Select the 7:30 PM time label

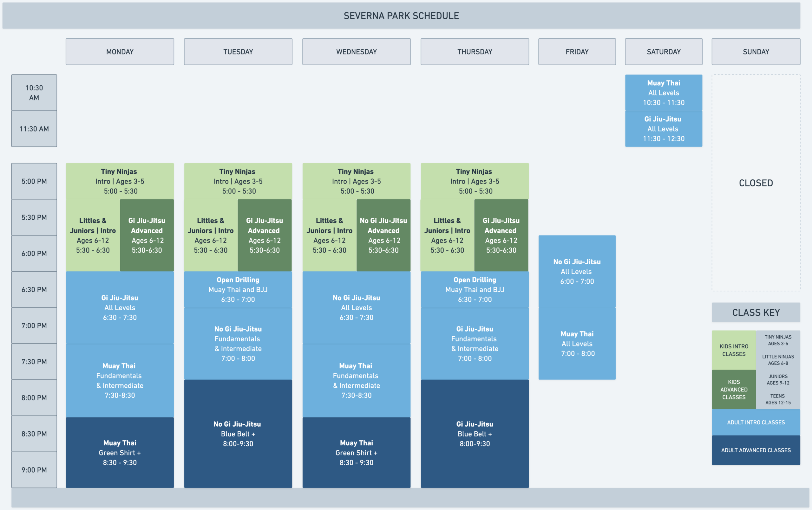click(34, 362)
